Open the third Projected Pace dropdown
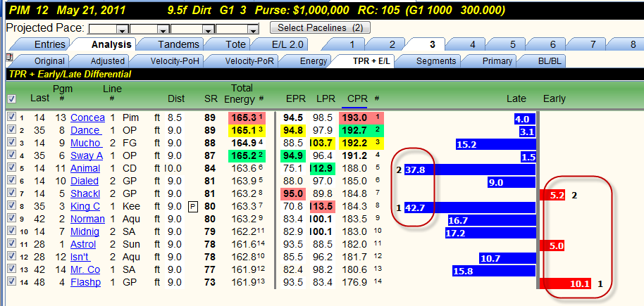Screen dimensions: 644x306 (x=209, y=29)
